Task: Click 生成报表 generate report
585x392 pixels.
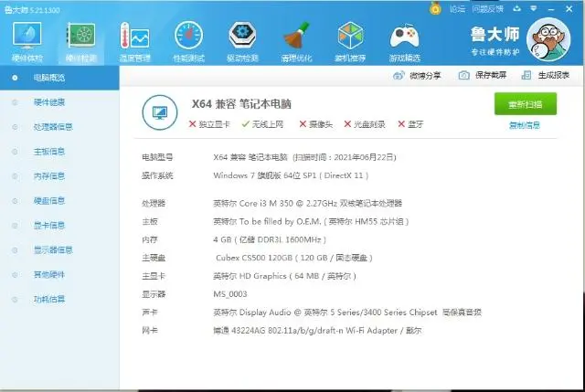Action: pyautogui.click(x=546, y=75)
